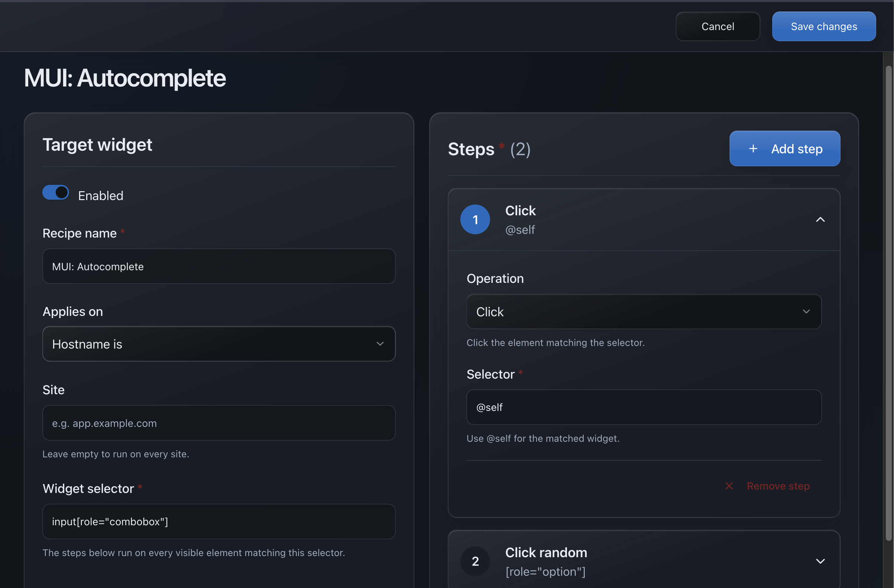
Task: Click the red X remove step icon
Action: (x=729, y=486)
